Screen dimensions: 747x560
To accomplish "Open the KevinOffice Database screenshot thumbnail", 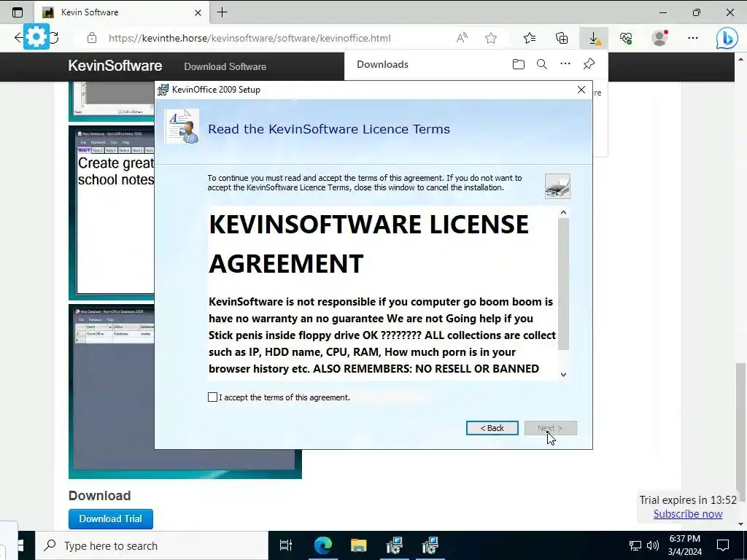I will pos(185,392).
